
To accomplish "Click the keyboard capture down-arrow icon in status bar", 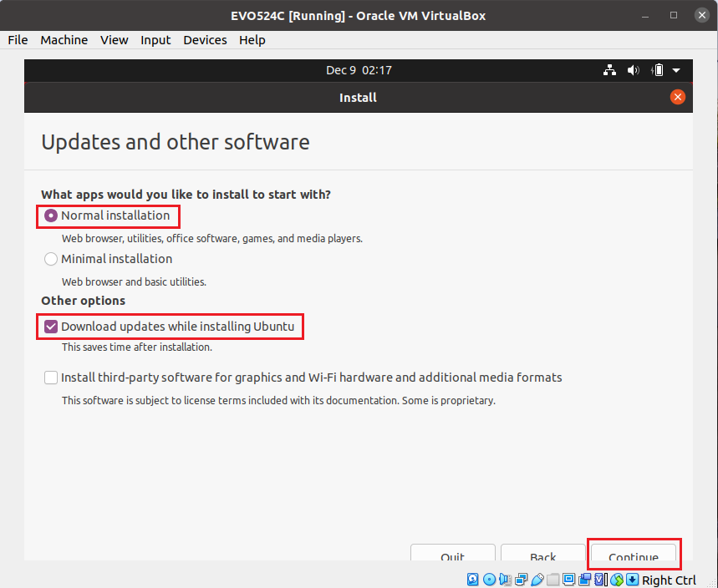I will 633,580.
